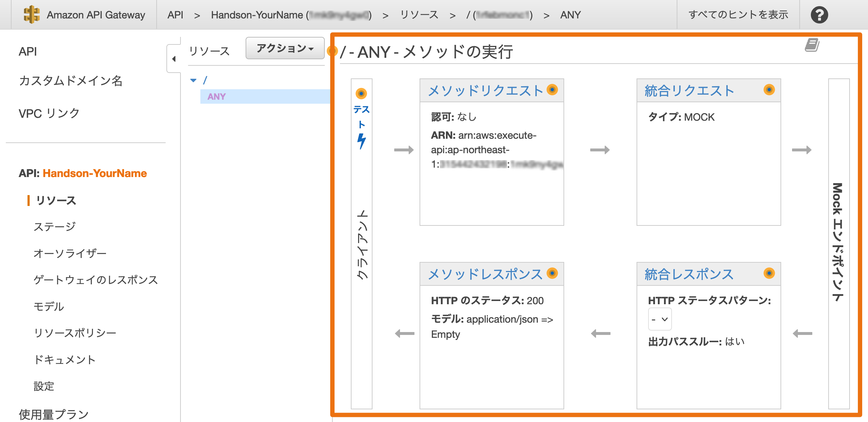Click the Mock エンドポイント vertical label
868x422 pixels.
pyautogui.click(x=838, y=242)
